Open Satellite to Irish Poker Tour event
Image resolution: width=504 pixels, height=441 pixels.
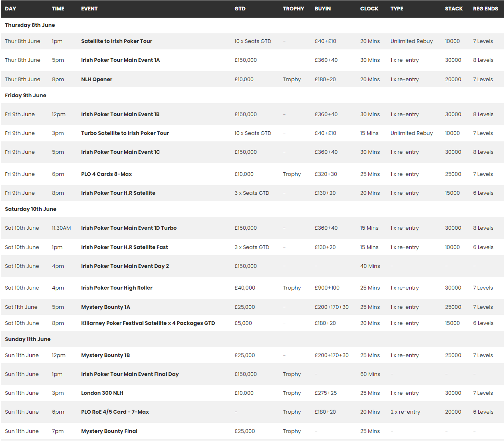pos(116,41)
